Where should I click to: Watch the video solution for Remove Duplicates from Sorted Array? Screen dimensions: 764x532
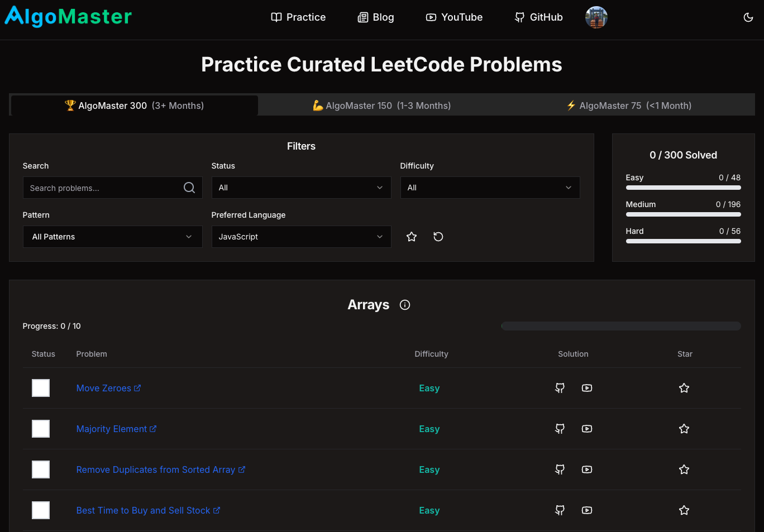[586, 469]
